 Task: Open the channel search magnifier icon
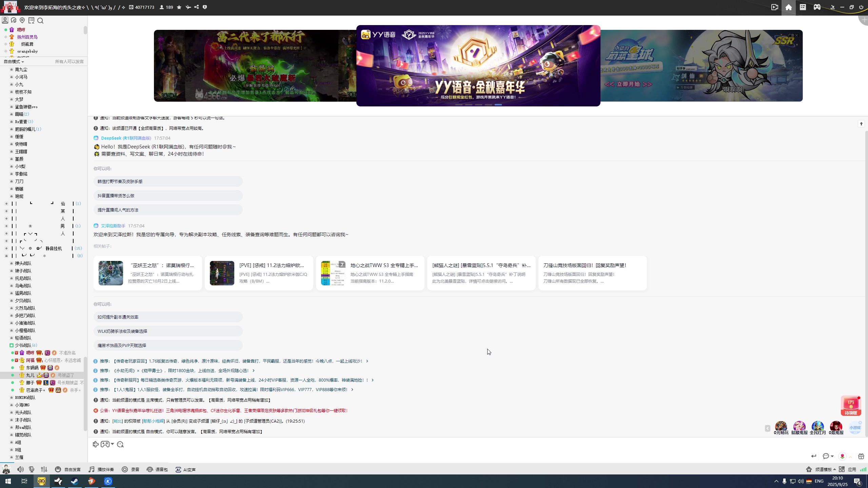click(40, 21)
